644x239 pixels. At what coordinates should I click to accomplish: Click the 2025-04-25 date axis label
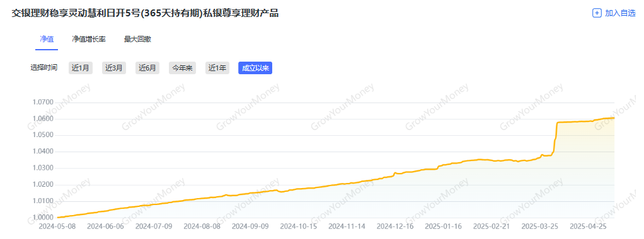(588, 226)
